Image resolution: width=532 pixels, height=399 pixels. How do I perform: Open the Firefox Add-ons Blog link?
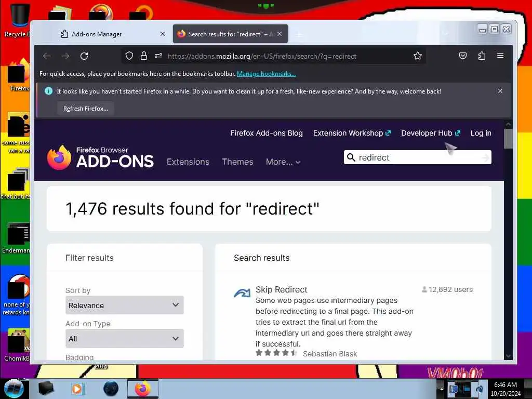[267, 133]
